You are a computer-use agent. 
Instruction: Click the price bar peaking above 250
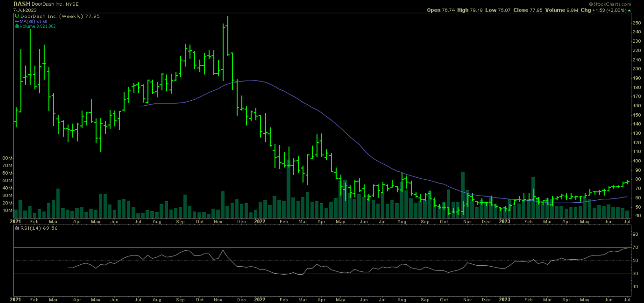pos(228,36)
